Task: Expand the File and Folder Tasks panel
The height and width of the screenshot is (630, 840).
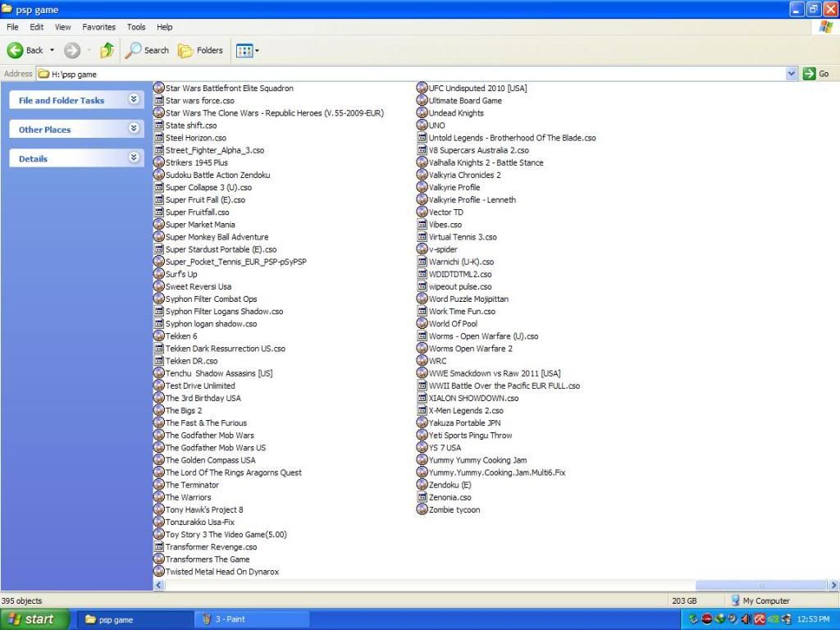Action: (134, 99)
